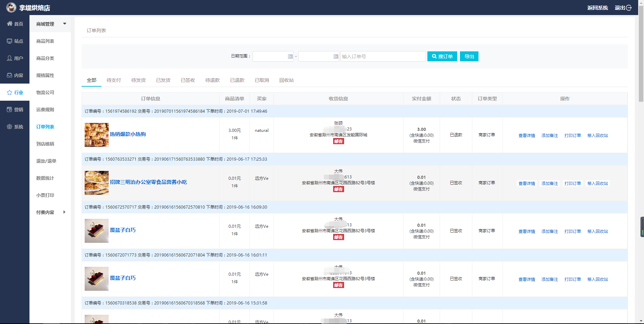Open the 行业 industry sidebar item
Image resolution: width=644 pixels, height=324 pixels.
tap(15, 92)
